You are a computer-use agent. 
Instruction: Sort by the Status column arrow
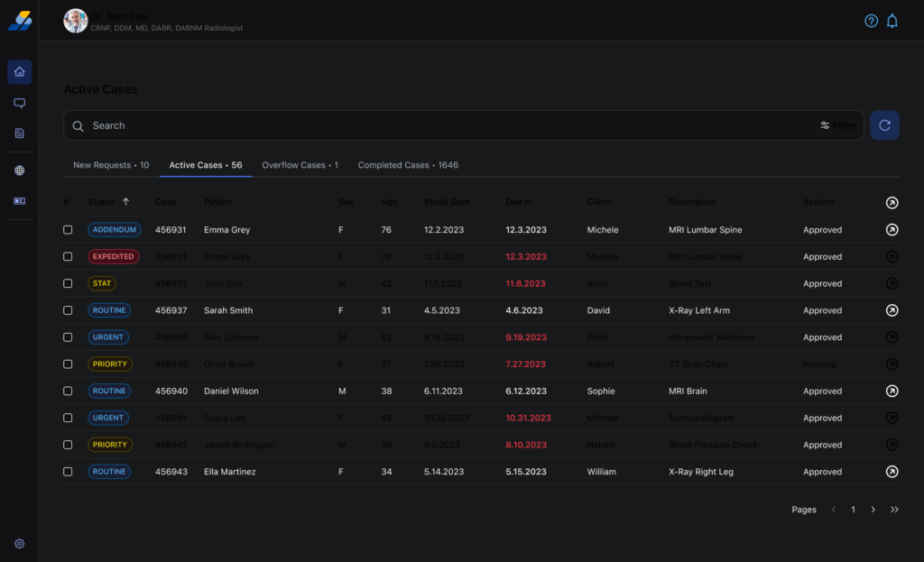[x=125, y=202]
